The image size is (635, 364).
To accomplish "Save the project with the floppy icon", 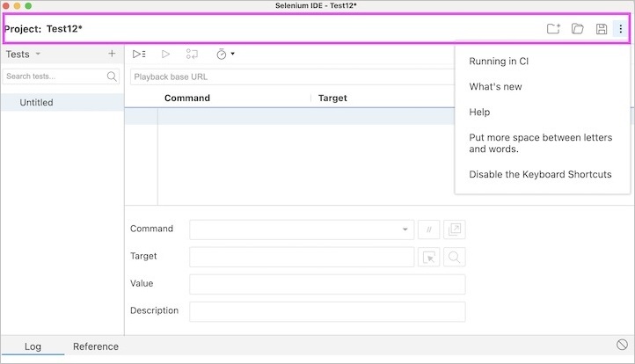I will tap(602, 29).
